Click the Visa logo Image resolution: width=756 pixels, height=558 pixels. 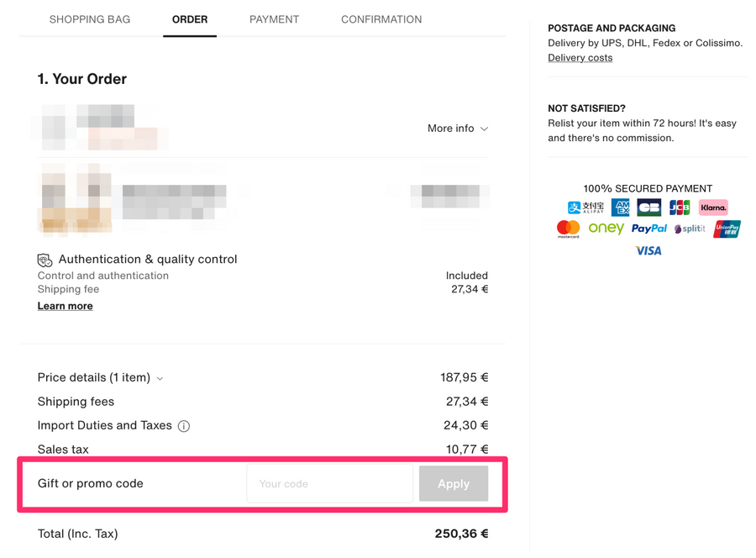pyautogui.click(x=648, y=250)
